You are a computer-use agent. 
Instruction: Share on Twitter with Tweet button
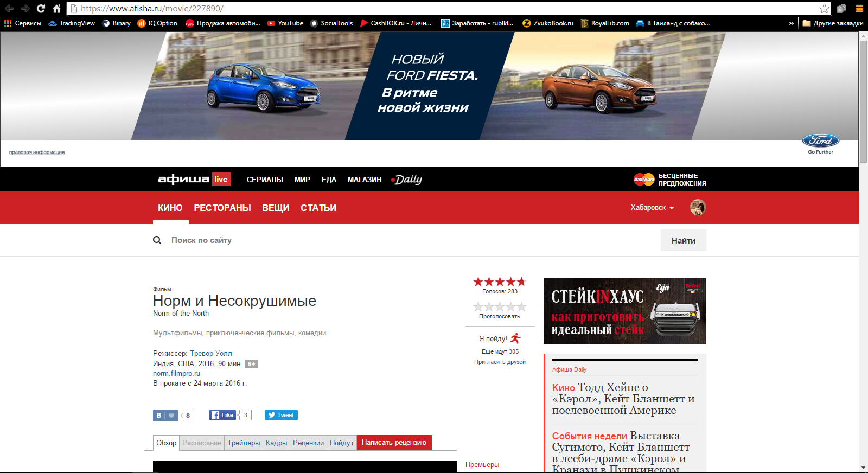click(281, 415)
